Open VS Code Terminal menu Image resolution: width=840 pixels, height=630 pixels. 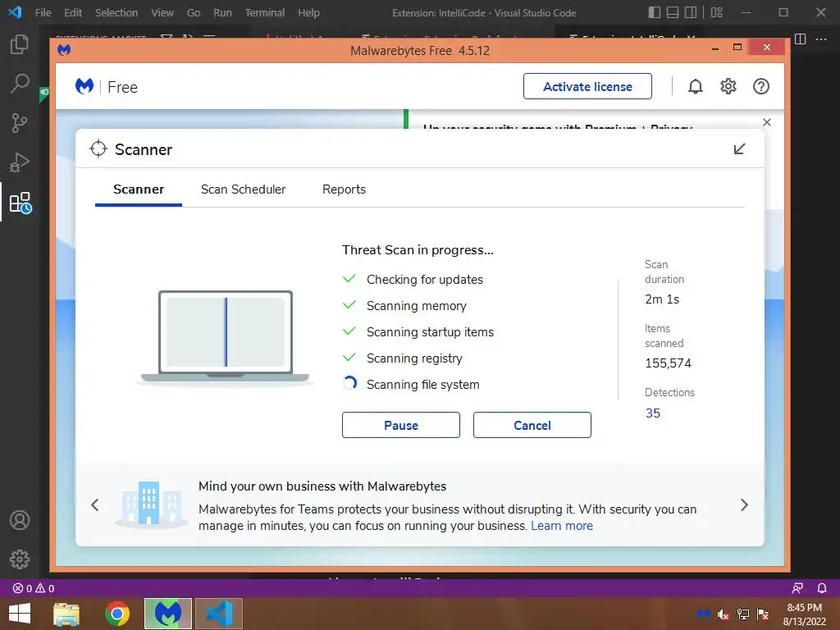(265, 12)
